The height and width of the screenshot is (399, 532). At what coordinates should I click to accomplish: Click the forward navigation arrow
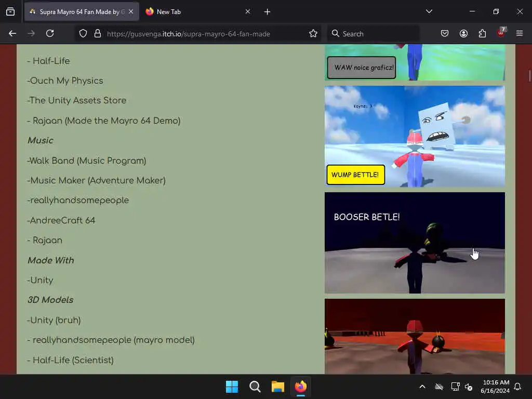click(31, 34)
